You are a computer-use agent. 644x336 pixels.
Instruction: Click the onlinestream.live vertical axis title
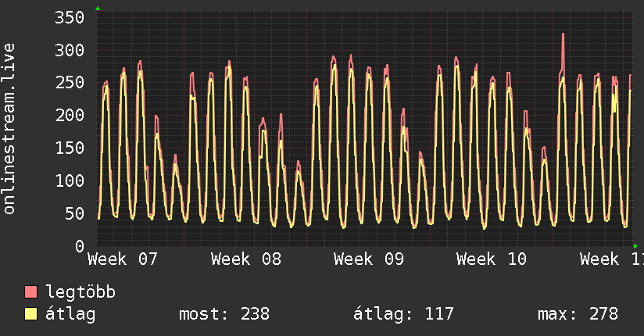point(9,129)
